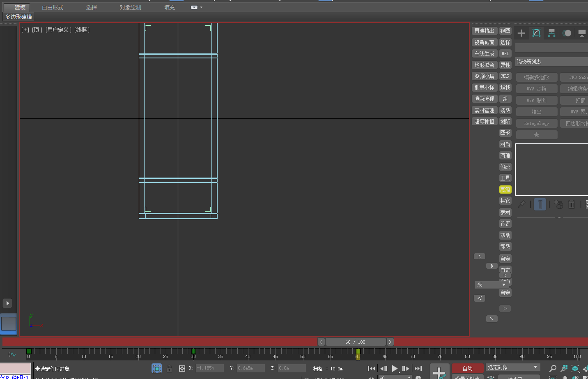This screenshot has height=379, width=588.
Task: Open the 填充 ribbon tab
Action: tap(170, 7)
